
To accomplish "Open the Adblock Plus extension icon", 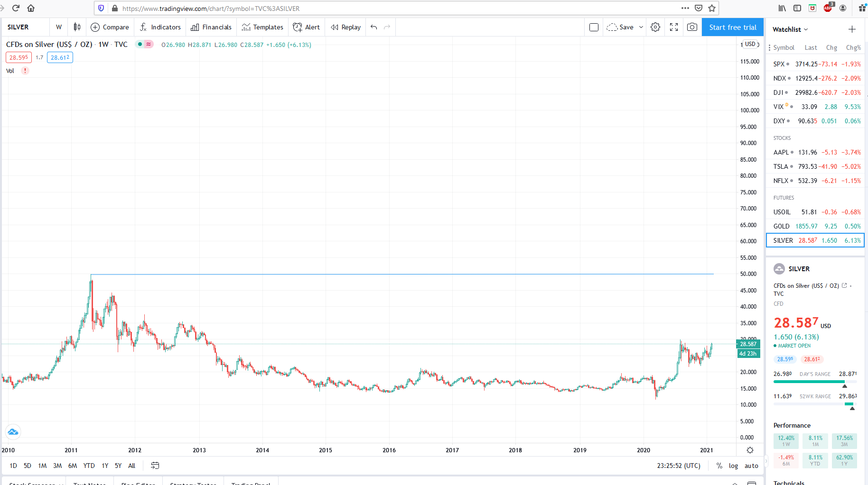I will coord(828,8).
